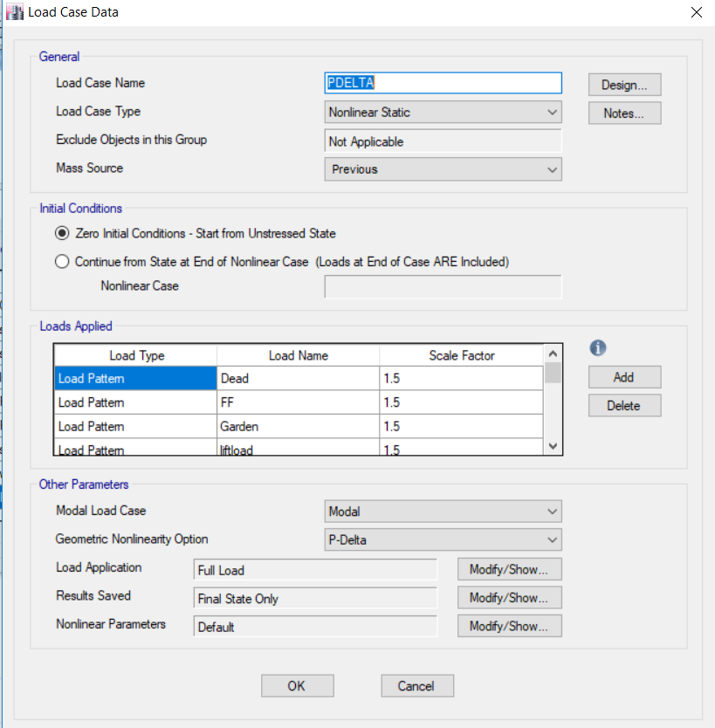Image resolution: width=715 pixels, height=728 pixels.
Task: Select Zero Initial Conditions radio button
Action: click(61, 233)
